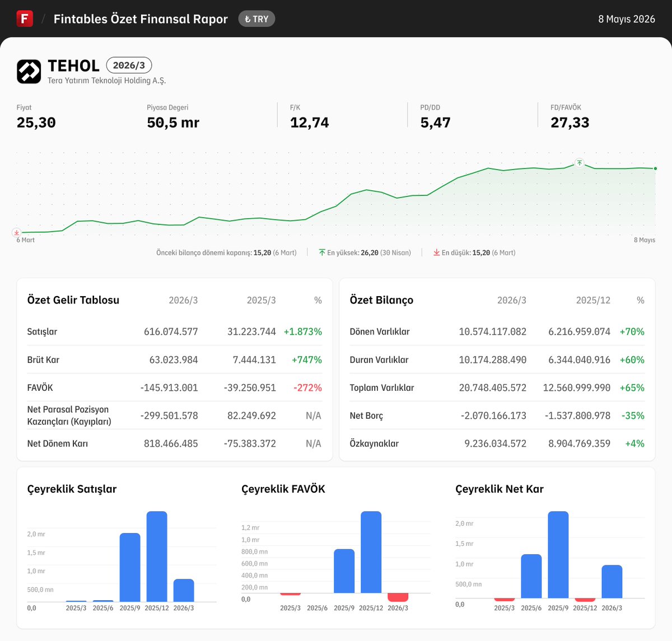The width and height of the screenshot is (672, 641).
Task: Click the PD/DD value 5,47
Action: tap(435, 123)
